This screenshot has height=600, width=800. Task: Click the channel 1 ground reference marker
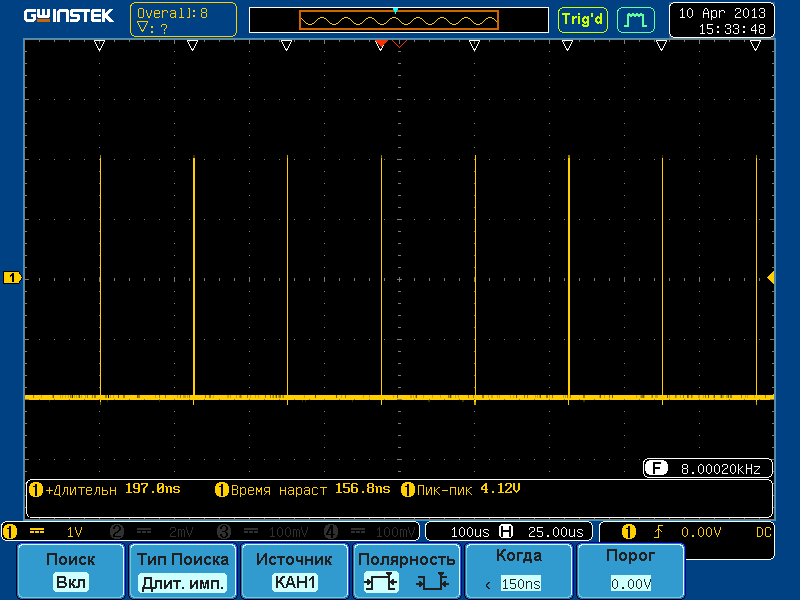point(13,277)
